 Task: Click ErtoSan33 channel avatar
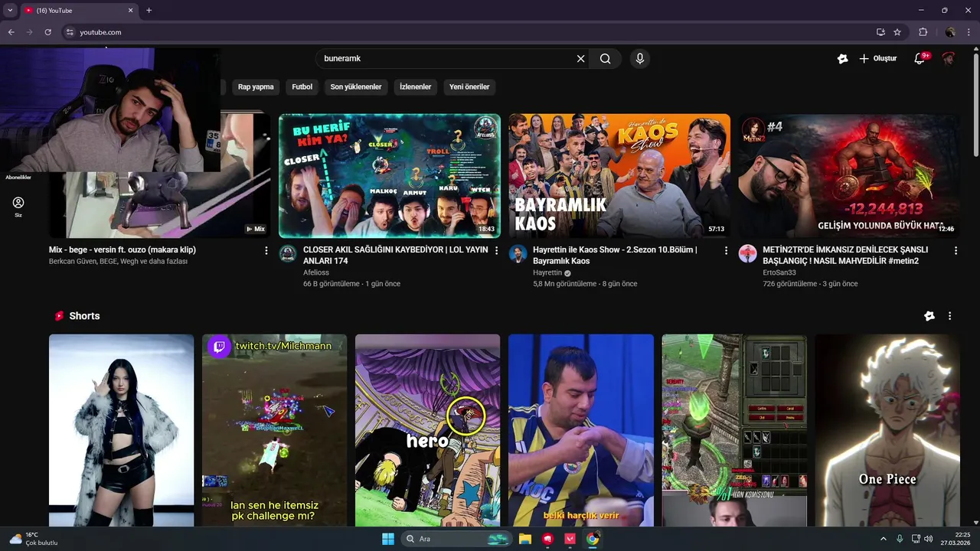tap(747, 254)
